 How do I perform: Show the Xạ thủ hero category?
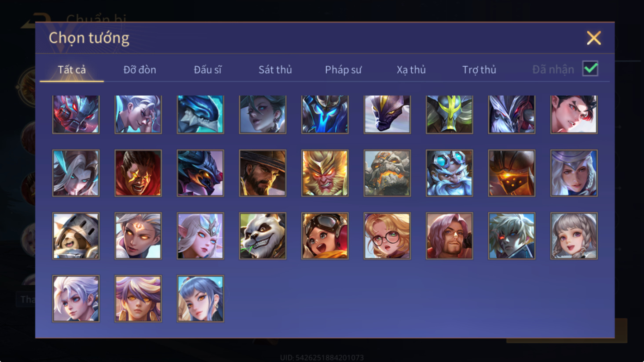[x=411, y=69]
